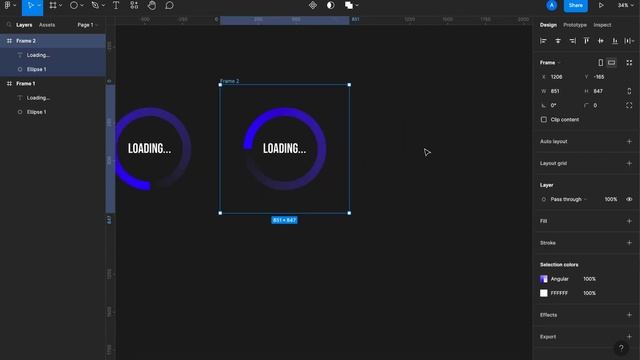
Task: Add an effect with plus
Action: click(629, 315)
